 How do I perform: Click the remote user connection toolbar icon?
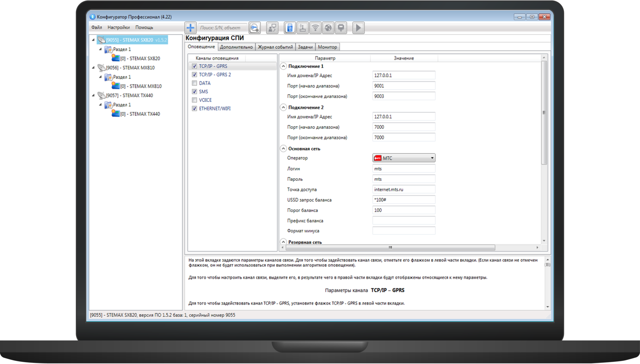click(272, 28)
